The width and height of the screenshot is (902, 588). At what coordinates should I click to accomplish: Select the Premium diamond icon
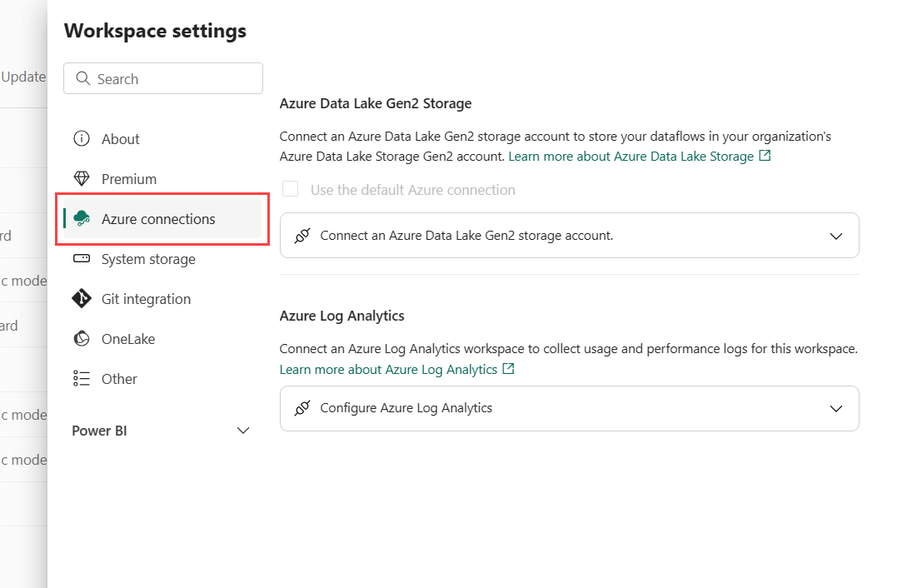pyautogui.click(x=82, y=178)
